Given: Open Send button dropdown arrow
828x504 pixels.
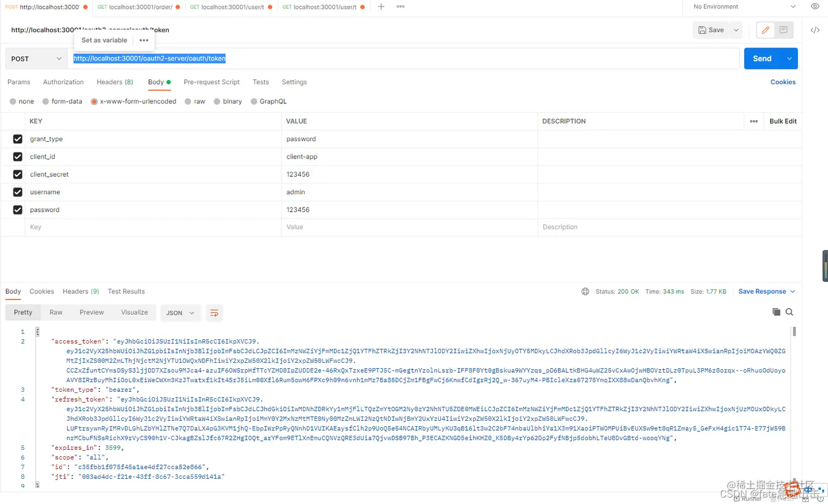Looking at the screenshot, I should click(x=789, y=59).
